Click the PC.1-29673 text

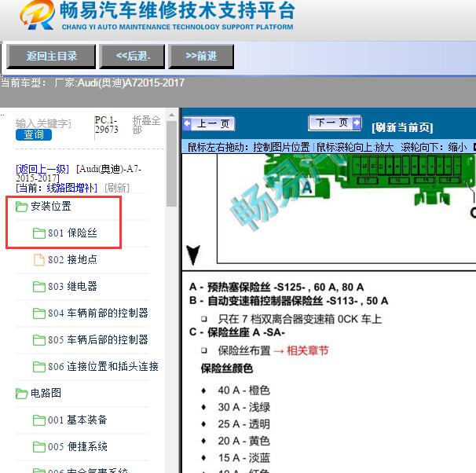click(x=106, y=125)
